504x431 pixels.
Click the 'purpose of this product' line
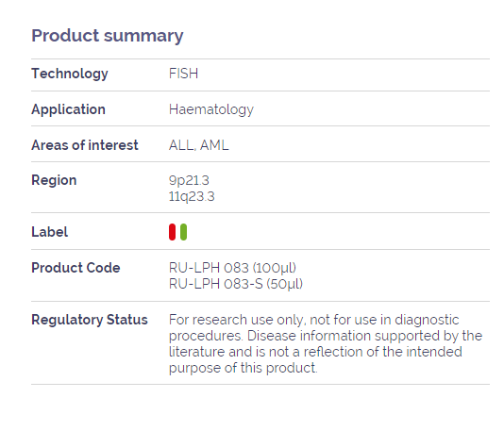pos(243,368)
